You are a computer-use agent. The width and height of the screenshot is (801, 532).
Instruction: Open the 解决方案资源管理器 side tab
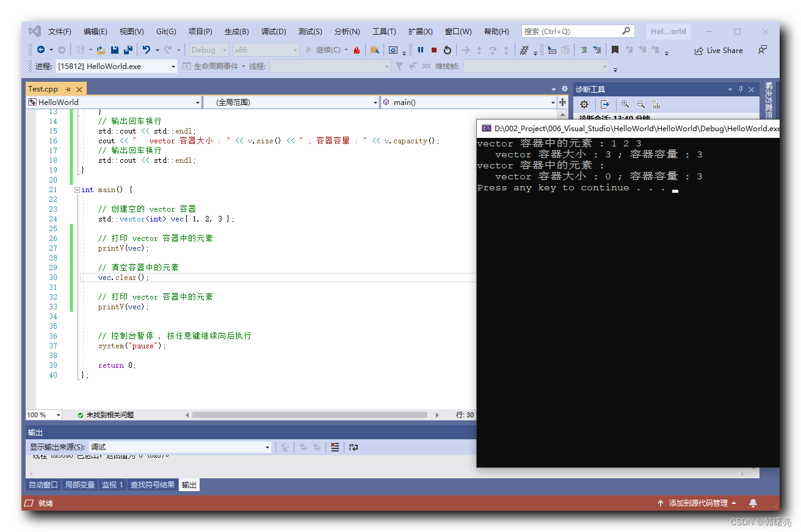pyautogui.click(x=769, y=101)
